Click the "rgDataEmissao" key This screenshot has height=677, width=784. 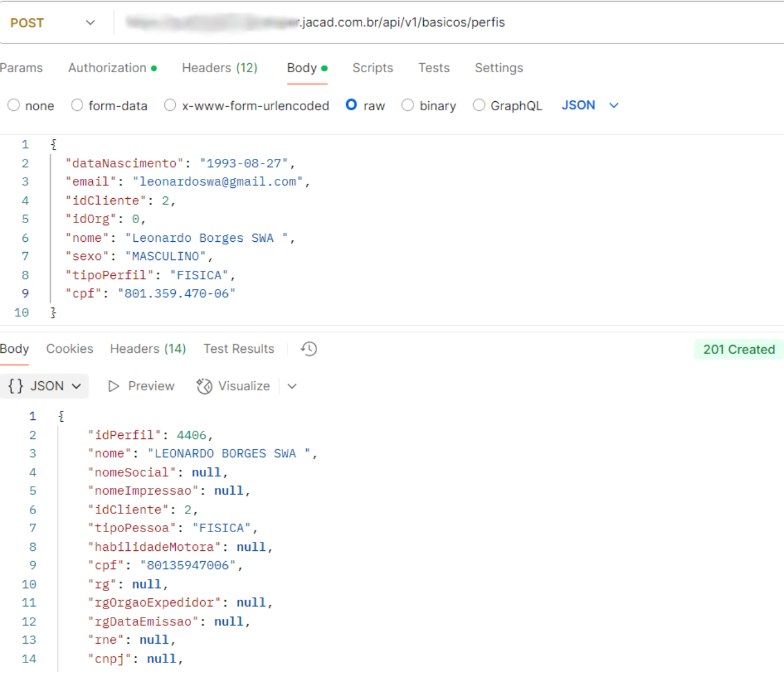(x=144, y=622)
